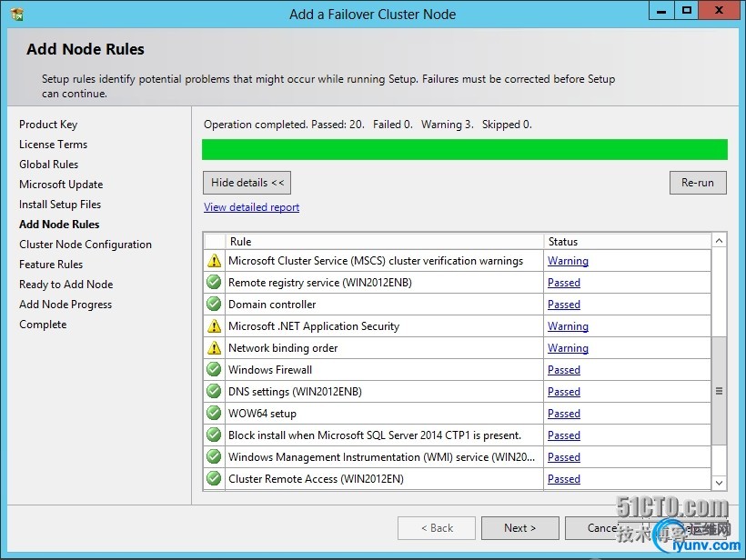Click 'WOW64 setup' rule text

262,414
